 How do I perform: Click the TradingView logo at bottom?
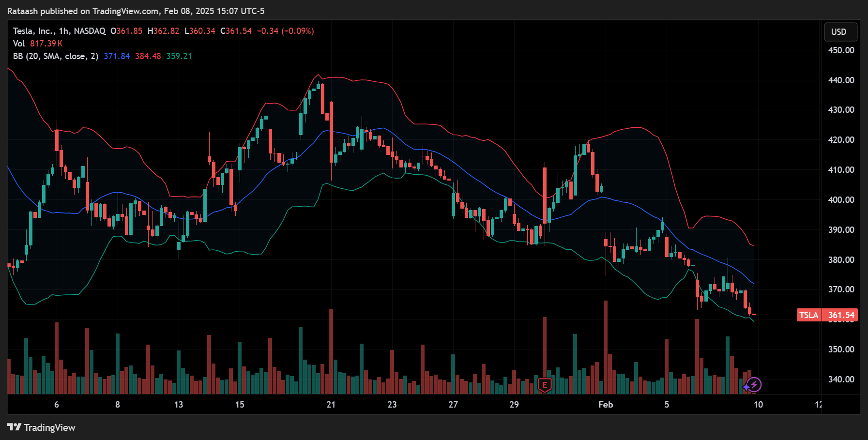[x=42, y=427]
